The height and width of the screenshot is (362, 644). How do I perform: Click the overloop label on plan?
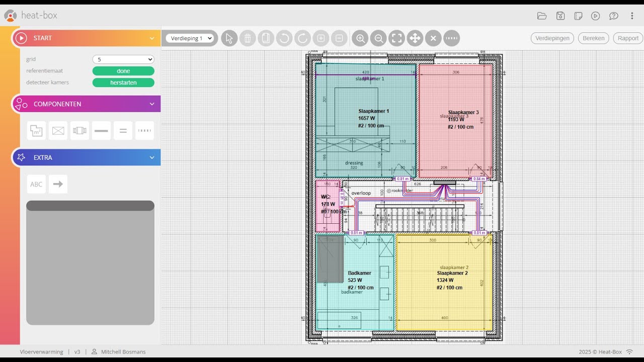361,193
